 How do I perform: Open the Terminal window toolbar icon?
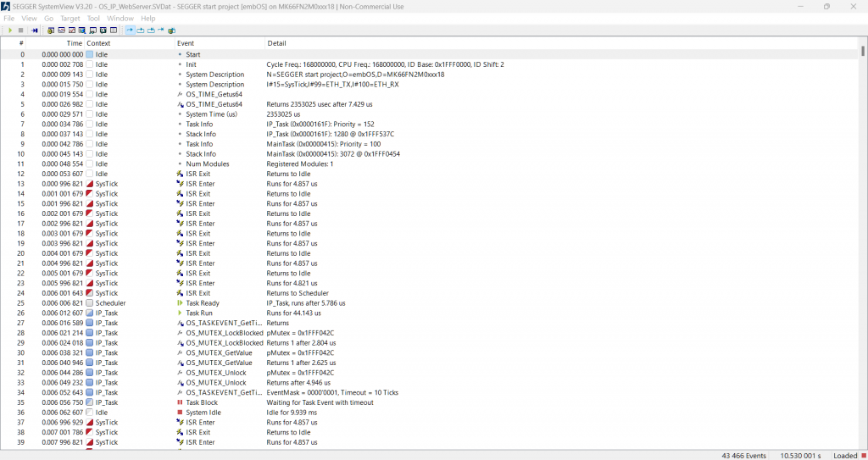93,30
